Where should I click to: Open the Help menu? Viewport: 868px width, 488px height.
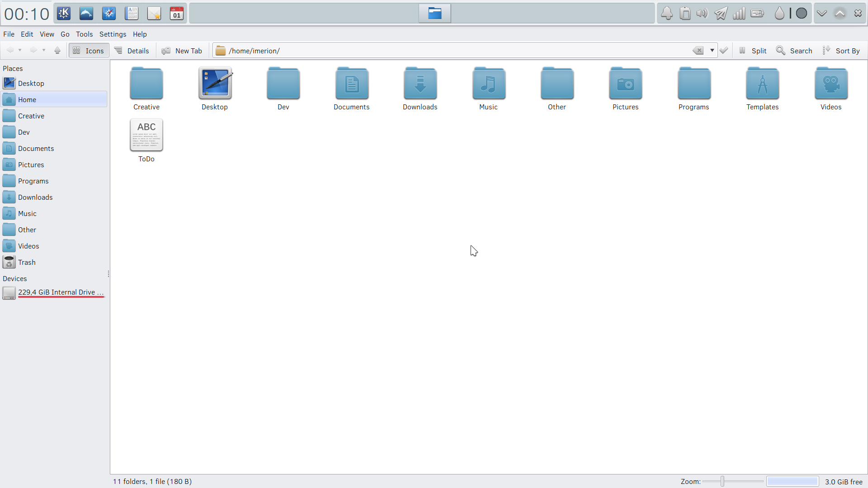pyautogui.click(x=140, y=34)
